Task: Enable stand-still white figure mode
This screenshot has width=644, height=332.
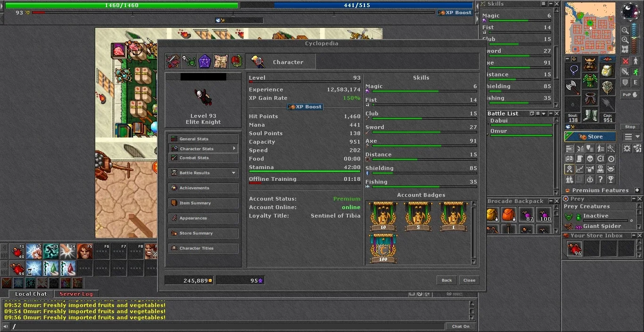Action: click(636, 61)
